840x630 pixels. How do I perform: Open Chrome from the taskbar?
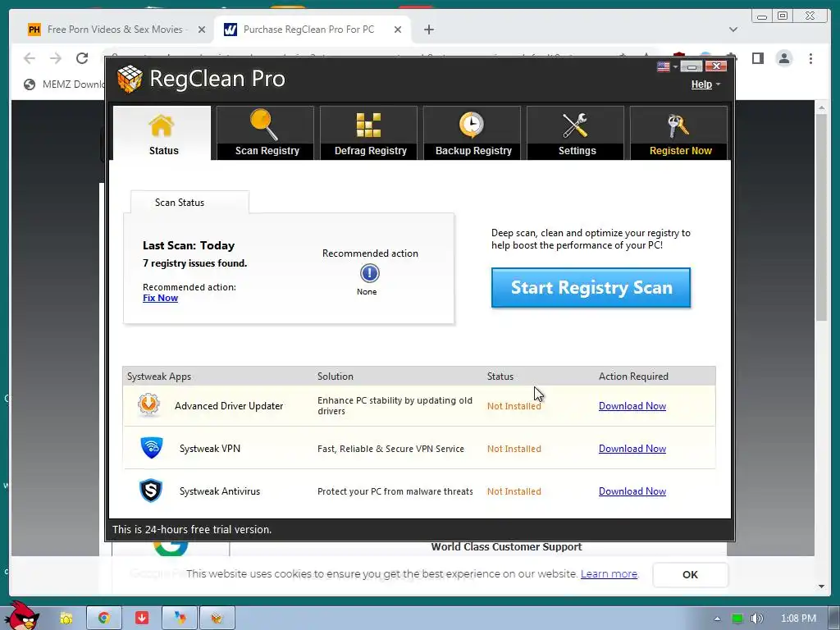[x=104, y=619]
